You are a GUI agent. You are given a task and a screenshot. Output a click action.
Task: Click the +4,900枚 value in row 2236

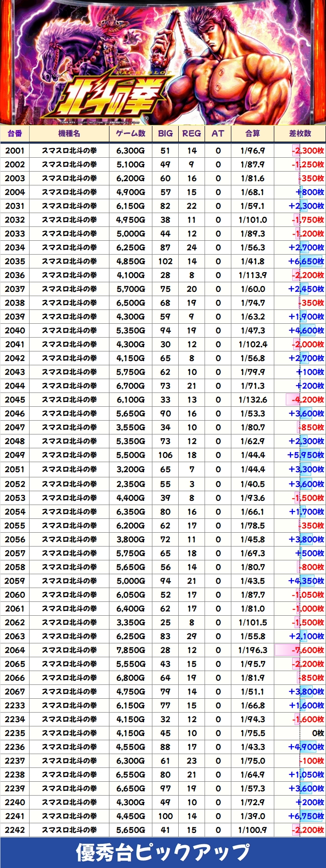(306, 747)
